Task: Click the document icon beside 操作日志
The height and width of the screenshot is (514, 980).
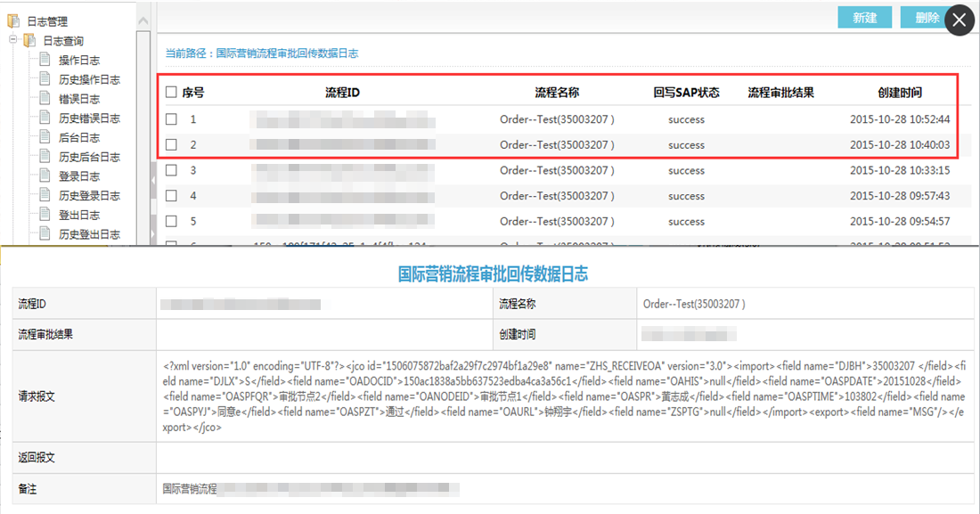Action: tap(46, 61)
